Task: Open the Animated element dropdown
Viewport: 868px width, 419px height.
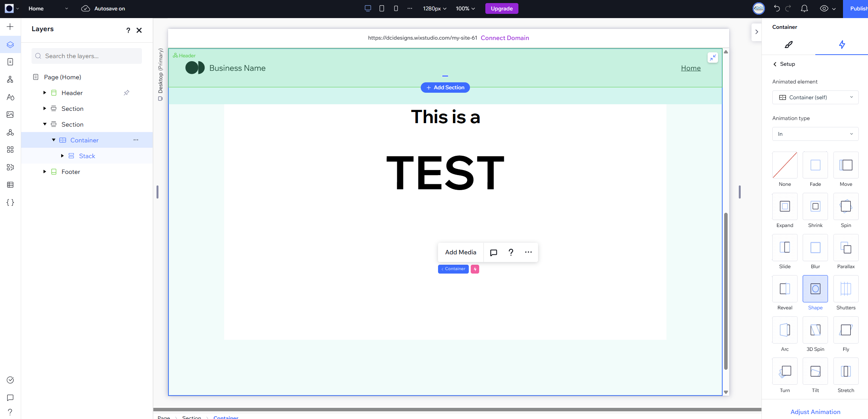Action: tap(815, 97)
